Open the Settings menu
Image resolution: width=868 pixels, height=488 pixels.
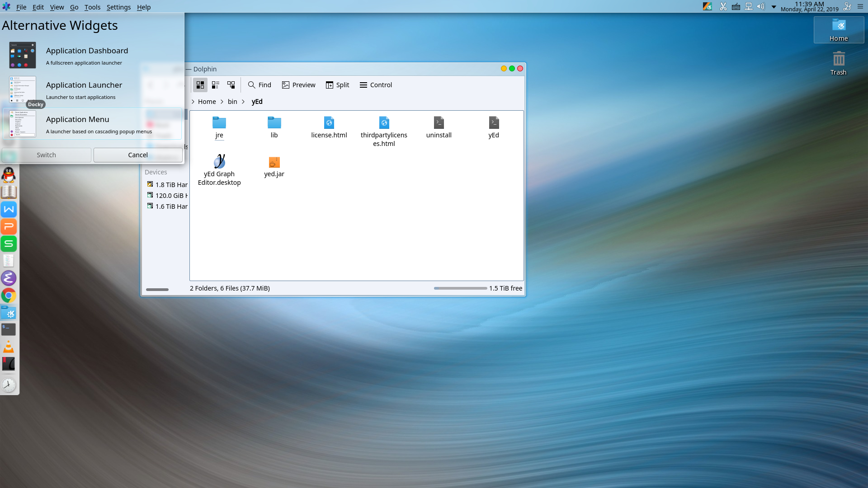point(118,7)
